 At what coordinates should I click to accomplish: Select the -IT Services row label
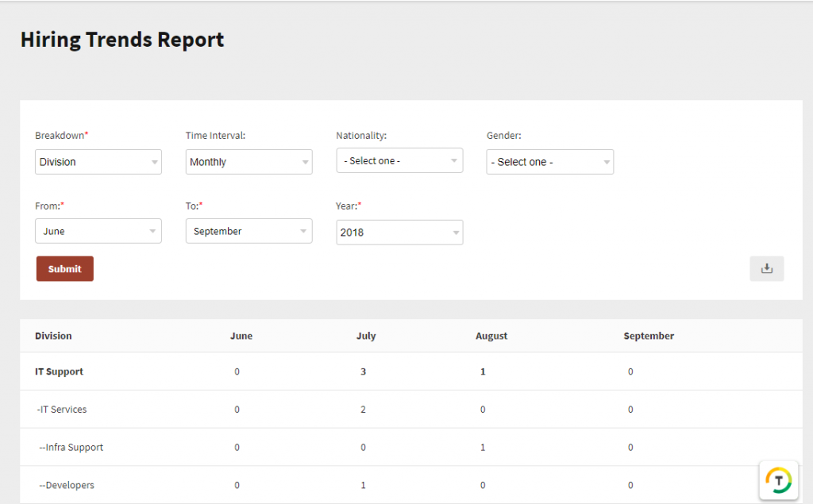(62, 410)
